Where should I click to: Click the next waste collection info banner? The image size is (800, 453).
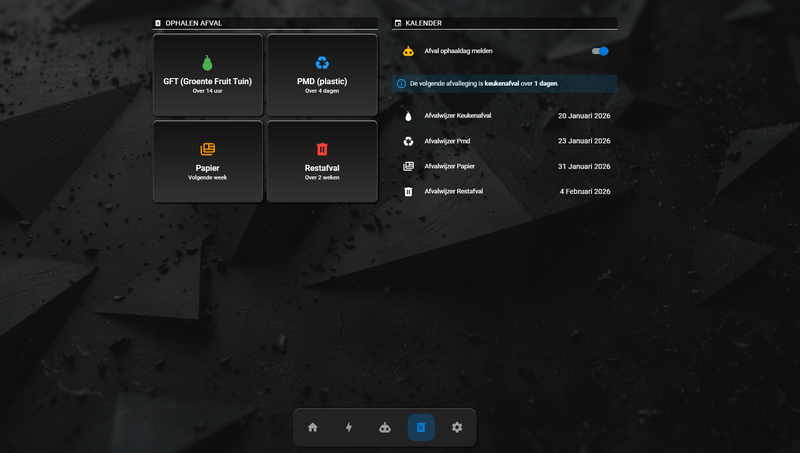[x=505, y=84]
